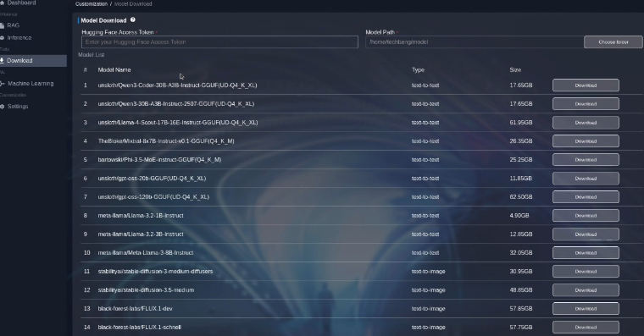Click the Inference icon in sidebar
Image resolution: width=644 pixels, height=336 pixels.
point(2,38)
